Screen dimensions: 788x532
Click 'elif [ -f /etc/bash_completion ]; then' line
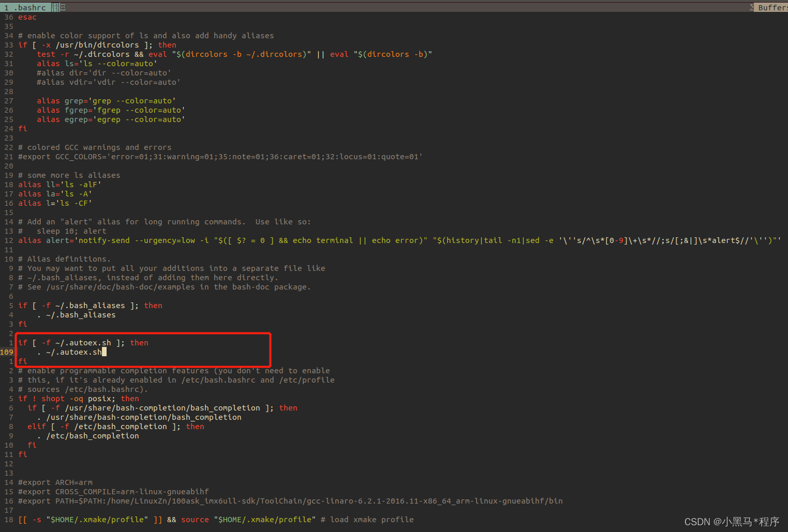tap(116, 427)
